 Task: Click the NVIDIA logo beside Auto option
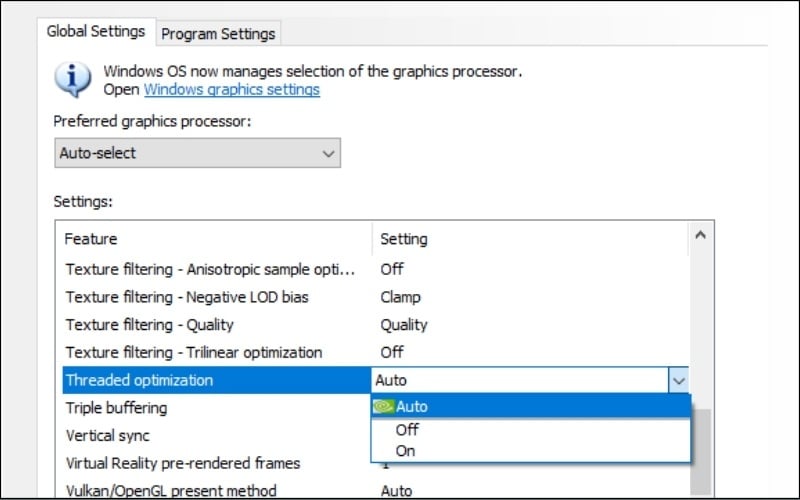coord(383,407)
